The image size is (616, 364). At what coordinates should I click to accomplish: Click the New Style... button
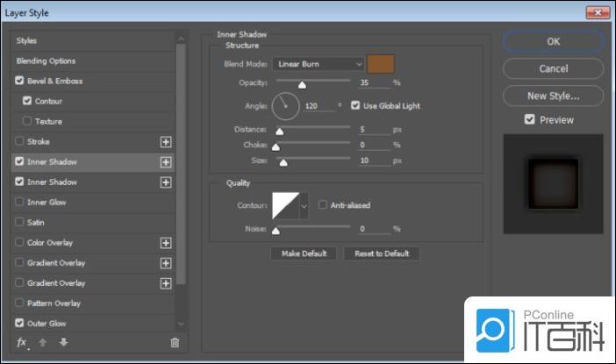click(x=553, y=96)
